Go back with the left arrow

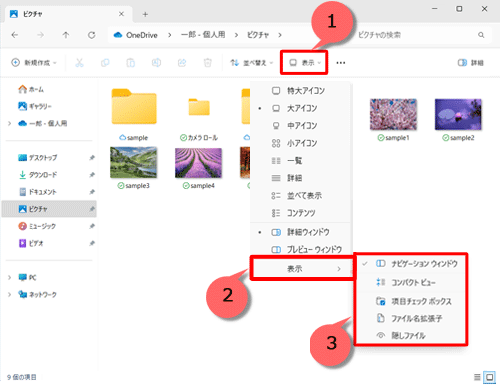[15, 35]
